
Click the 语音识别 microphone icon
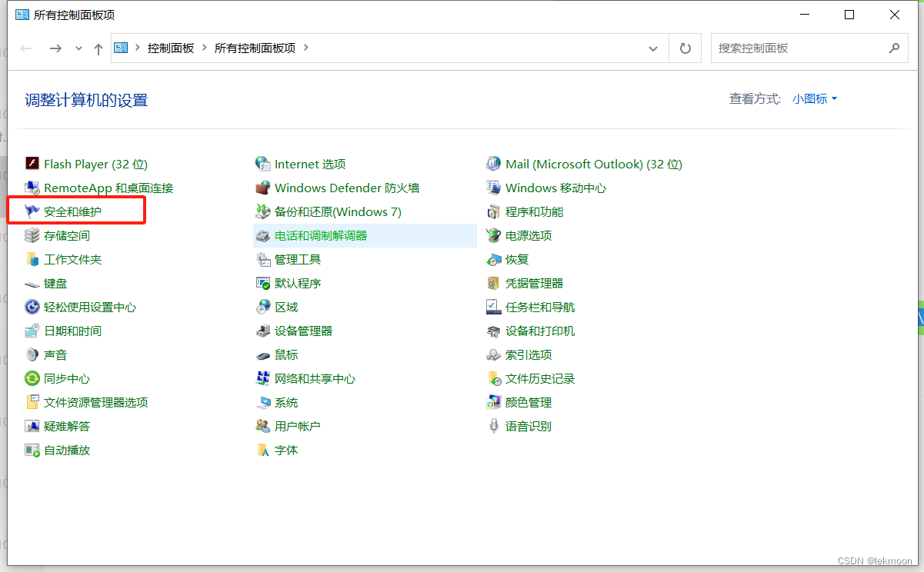493,426
